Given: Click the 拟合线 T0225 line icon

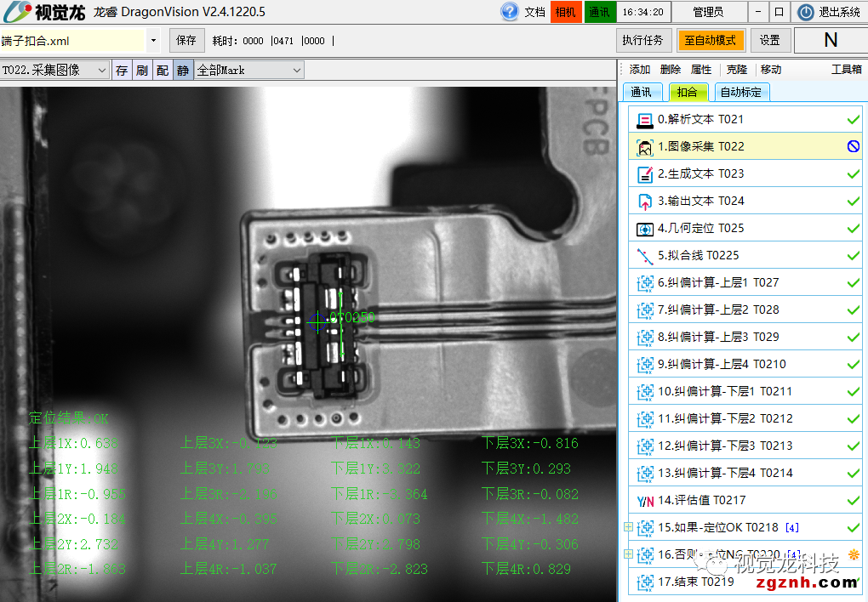Looking at the screenshot, I should pyautogui.click(x=644, y=255).
